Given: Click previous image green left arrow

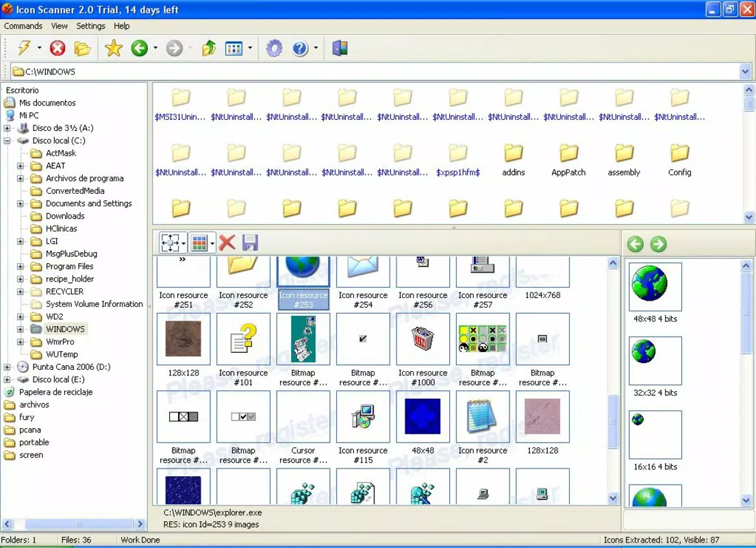Looking at the screenshot, I should [x=635, y=244].
